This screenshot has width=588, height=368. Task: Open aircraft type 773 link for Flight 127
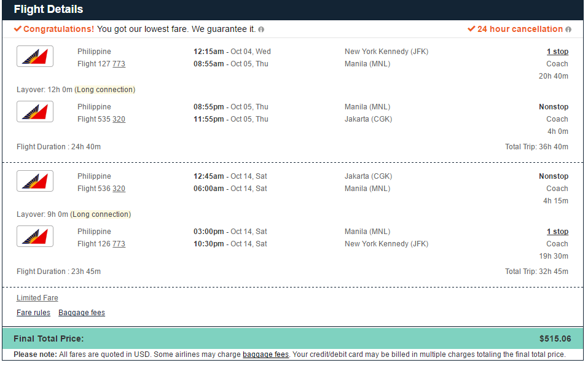coord(119,64)
